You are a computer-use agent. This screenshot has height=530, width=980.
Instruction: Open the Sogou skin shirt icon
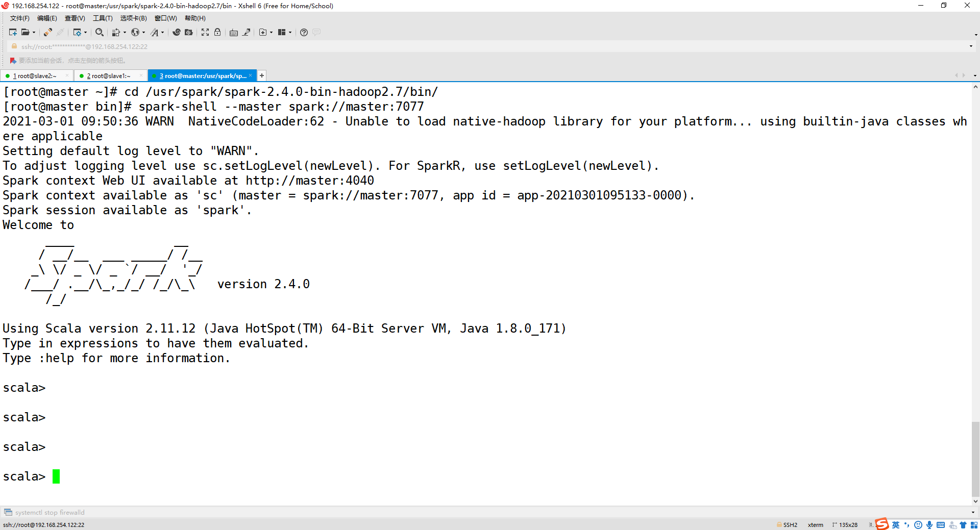click(x=963, y=525)
